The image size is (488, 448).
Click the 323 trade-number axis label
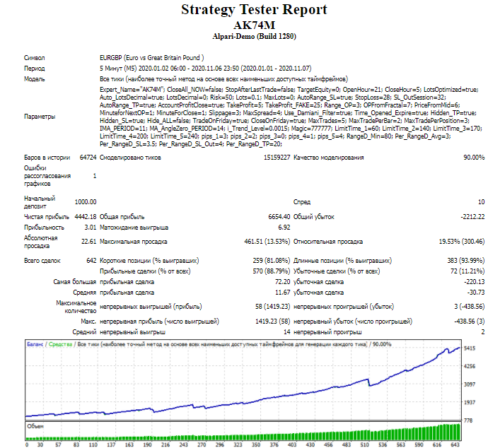pyautogui.click(x=238, y=445)
